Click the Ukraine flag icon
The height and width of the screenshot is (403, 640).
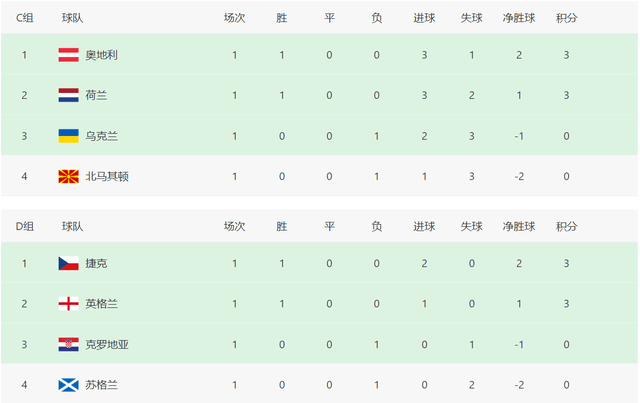coord(68,136)
